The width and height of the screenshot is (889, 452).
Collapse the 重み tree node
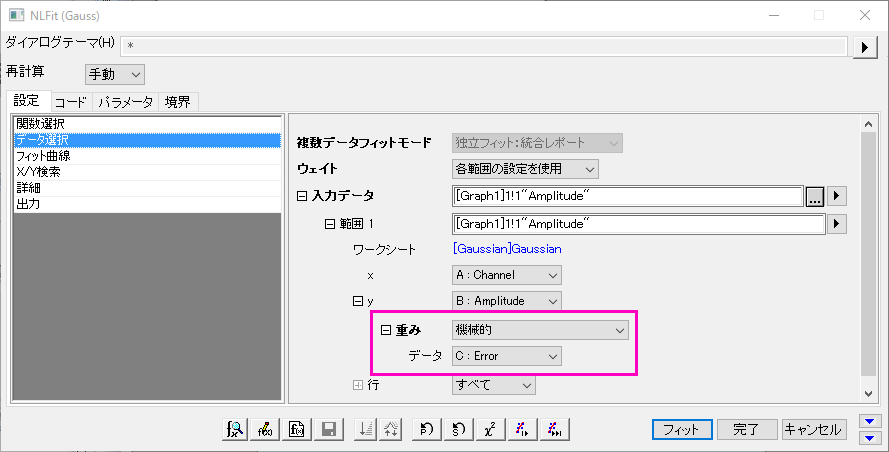(x=386, y=330)
